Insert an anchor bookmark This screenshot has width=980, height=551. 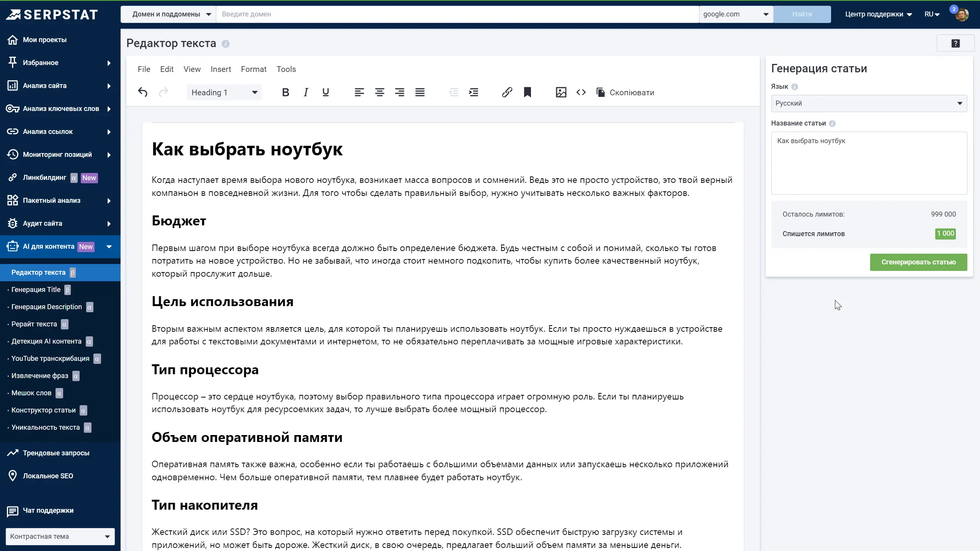point(527,92)
